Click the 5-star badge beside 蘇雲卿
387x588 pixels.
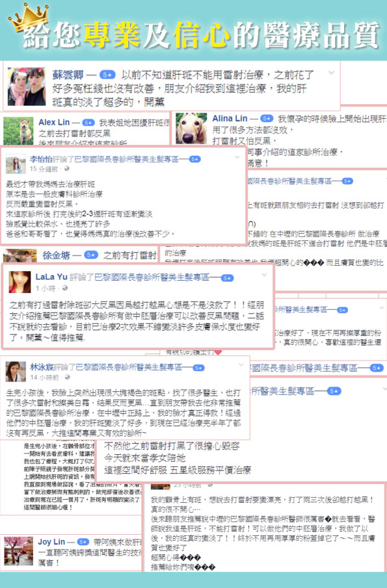pyautogui.click(x=107, y=75)
